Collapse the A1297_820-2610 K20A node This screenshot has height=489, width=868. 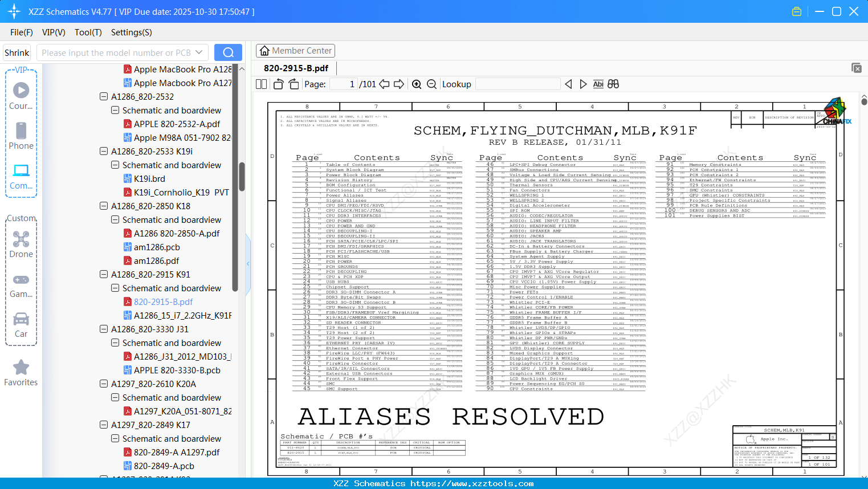(104, 384)
